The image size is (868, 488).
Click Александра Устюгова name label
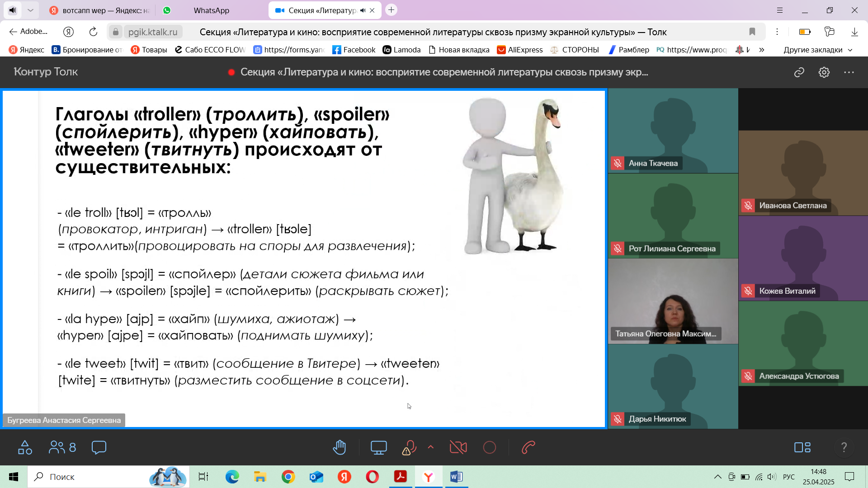[799, 376]
